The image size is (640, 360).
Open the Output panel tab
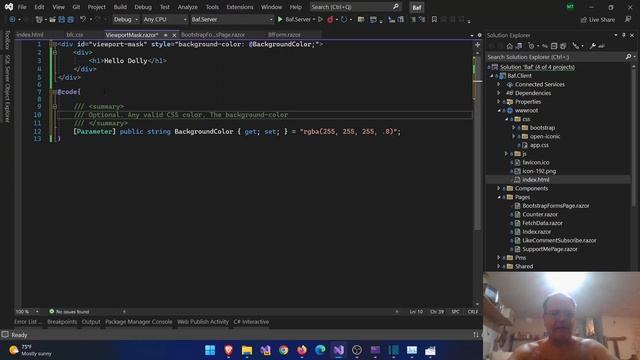(91, 322)
